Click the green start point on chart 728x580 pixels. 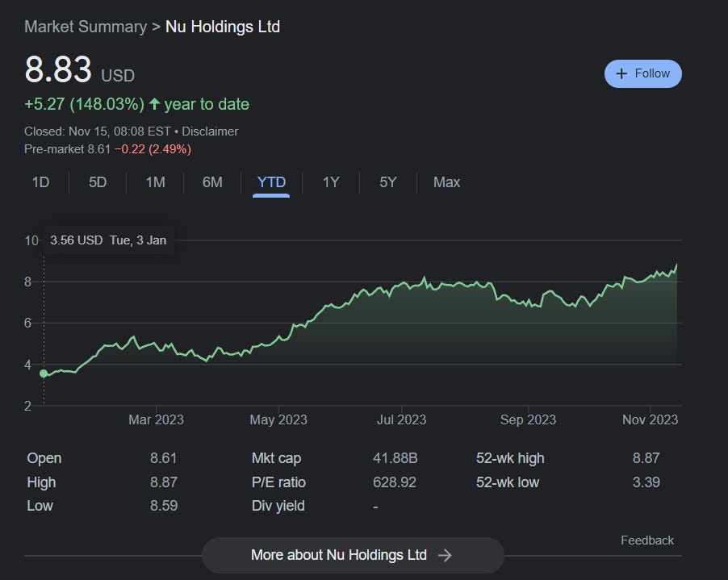(44, 373)
